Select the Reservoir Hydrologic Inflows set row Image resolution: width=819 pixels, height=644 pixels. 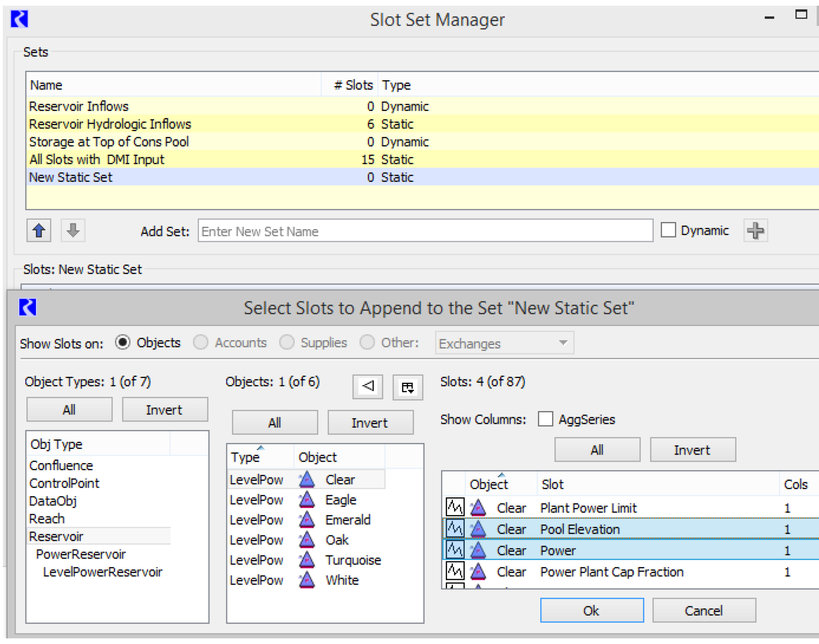point(110,124)
